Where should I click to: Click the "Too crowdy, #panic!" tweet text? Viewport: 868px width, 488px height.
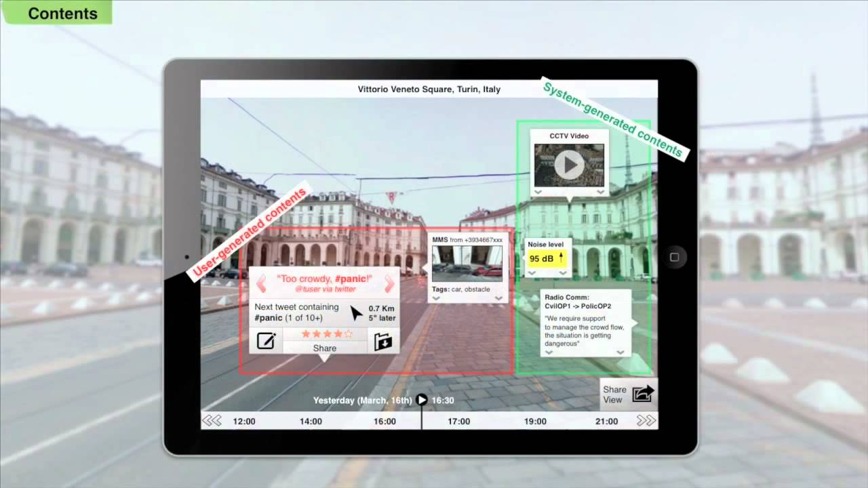tap(325, 279)
